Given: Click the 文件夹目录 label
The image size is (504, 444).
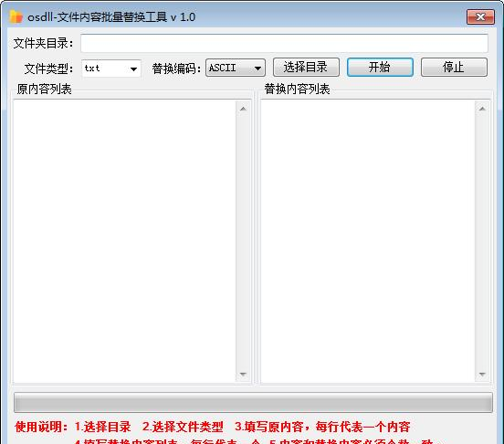Looking at the screenshot, I should coord(44,43).
